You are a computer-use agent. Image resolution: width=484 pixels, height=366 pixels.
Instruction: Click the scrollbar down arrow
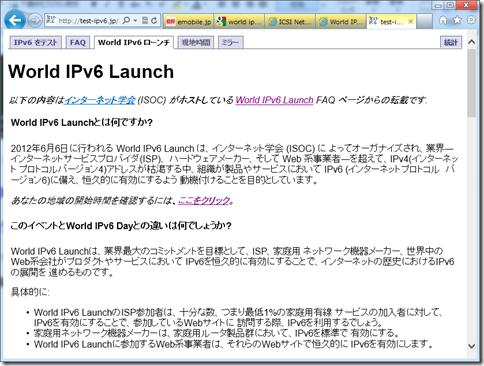click(x=471, y=346)
